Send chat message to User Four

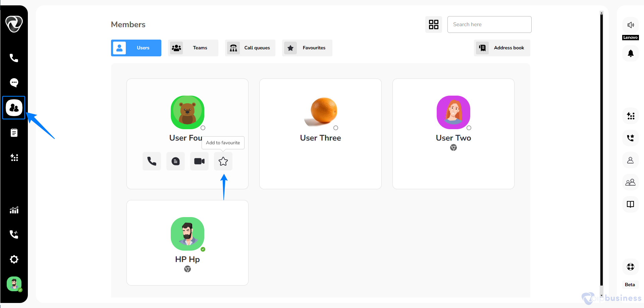175,161
